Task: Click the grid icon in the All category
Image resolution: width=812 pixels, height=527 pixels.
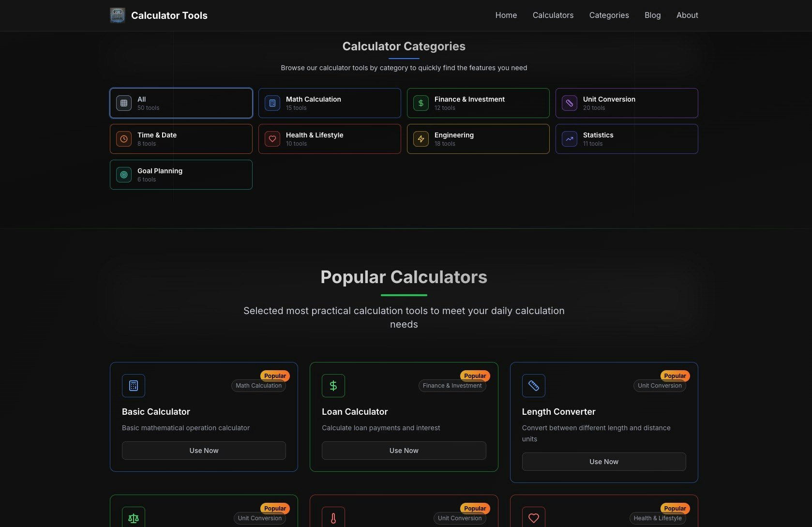Action: (x=124, y=103)
